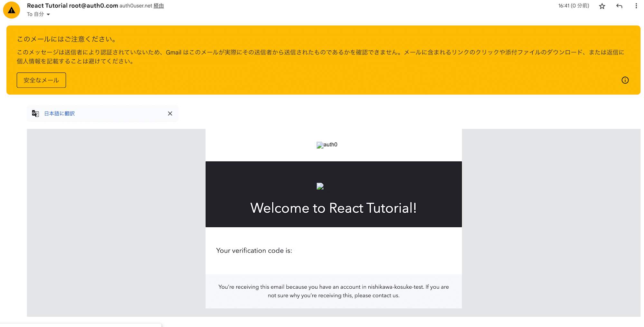Click the warning body text mentioning Gmail
This screenshot has height=327, width=644.
[x=320, y=57]
